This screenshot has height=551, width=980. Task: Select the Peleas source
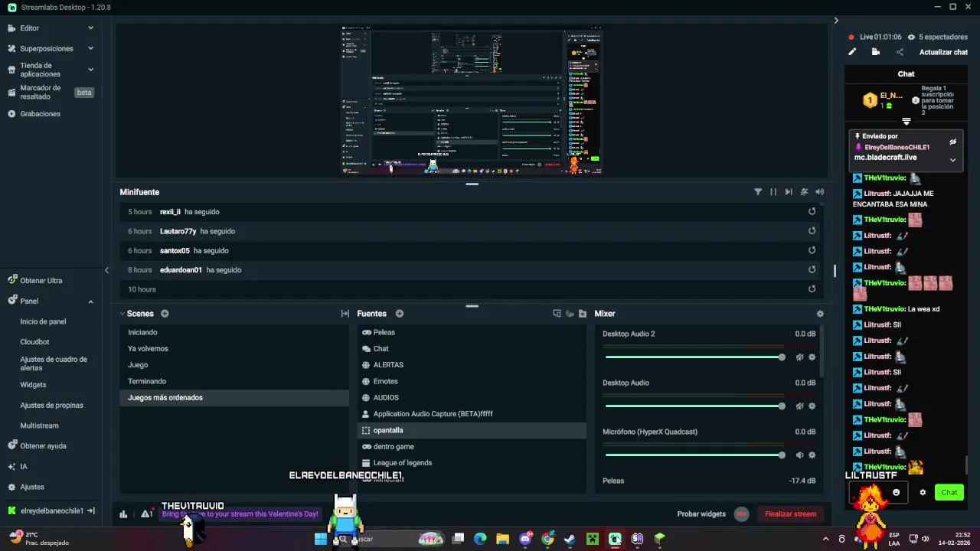[472, 332]
